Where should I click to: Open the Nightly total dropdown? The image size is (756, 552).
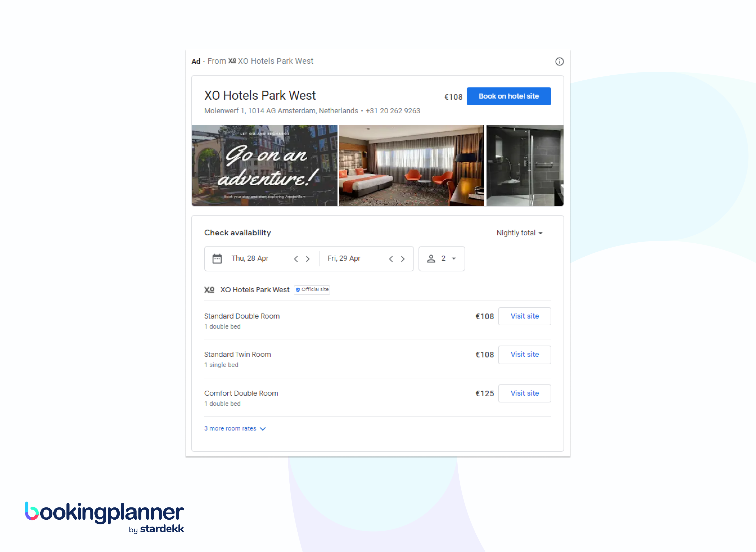[x=519, y=233]
